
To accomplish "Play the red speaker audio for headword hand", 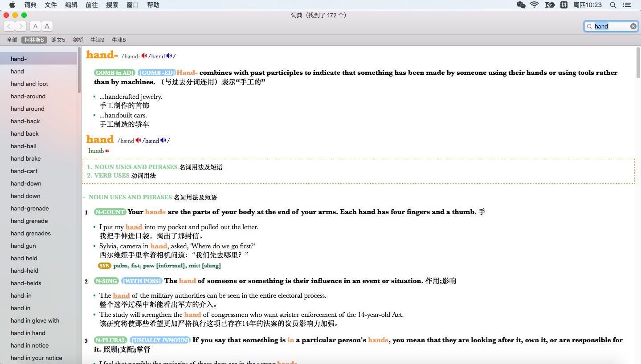I will (x=139, y=141).
